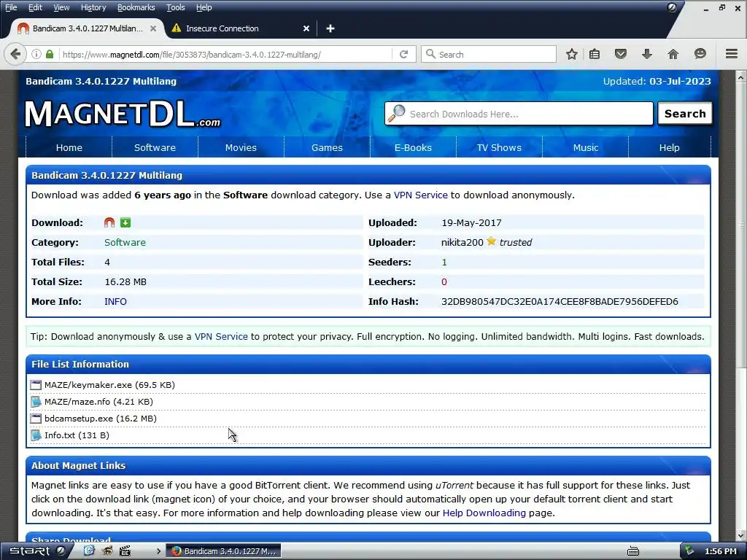Open the View menu

coord(61,7)
